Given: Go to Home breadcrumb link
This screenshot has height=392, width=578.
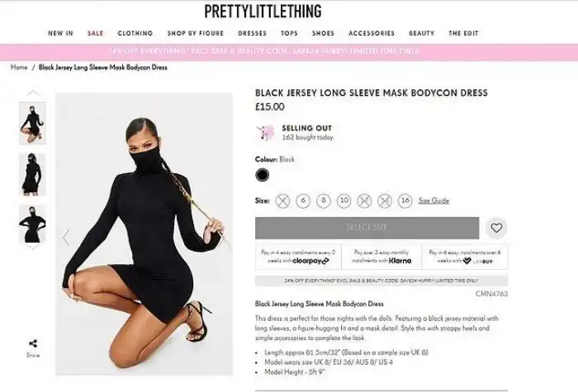Looking at the screenshot, I should [19, 68].
